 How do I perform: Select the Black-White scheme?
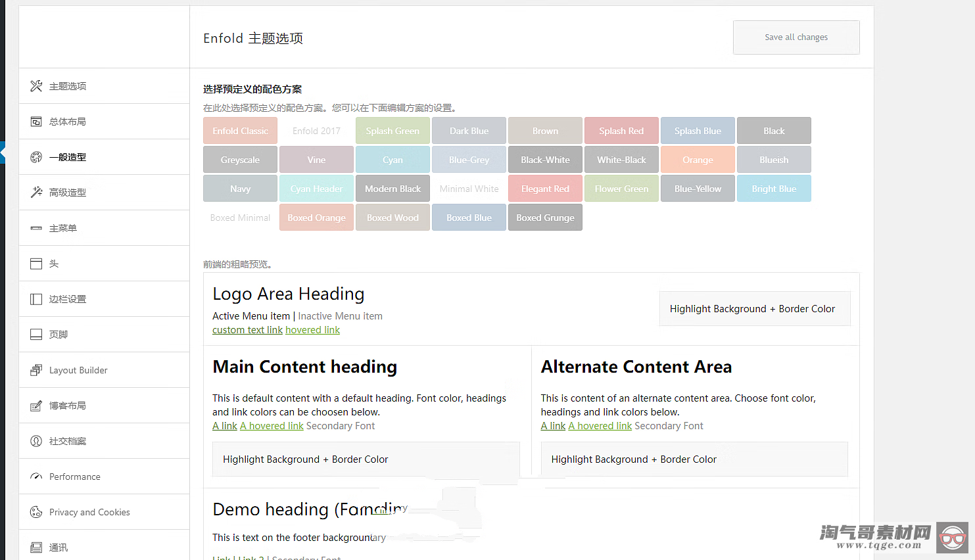pos(545,160)
